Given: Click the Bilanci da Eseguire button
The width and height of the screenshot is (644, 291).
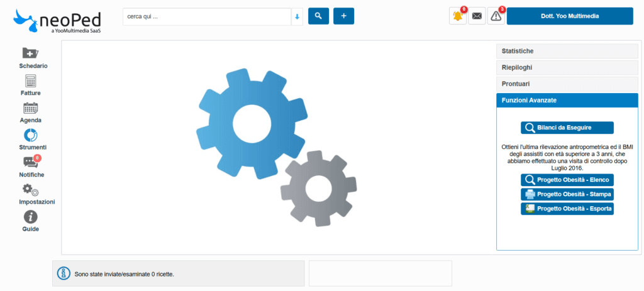Looking at the screenshot, I should coord(567,128).
